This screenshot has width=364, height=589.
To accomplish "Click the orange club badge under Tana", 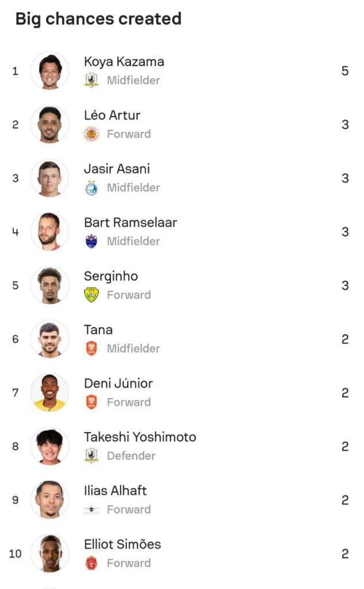I will 91,349.
